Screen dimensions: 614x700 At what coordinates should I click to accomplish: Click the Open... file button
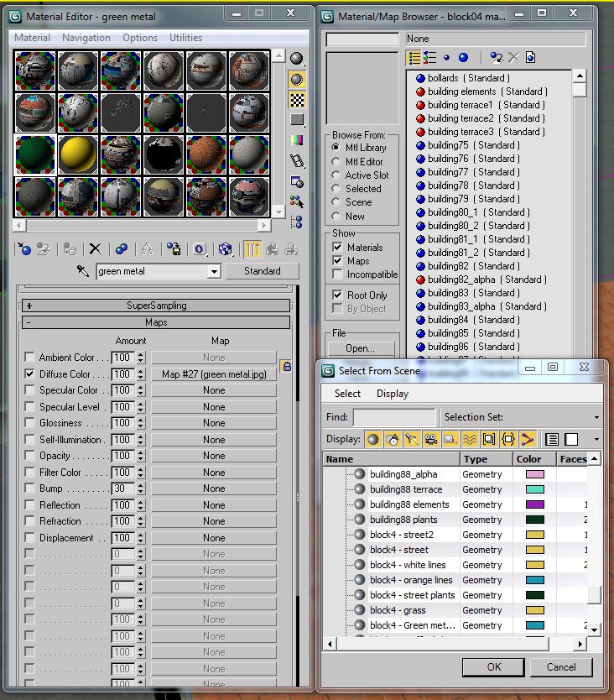pos(361,348)
